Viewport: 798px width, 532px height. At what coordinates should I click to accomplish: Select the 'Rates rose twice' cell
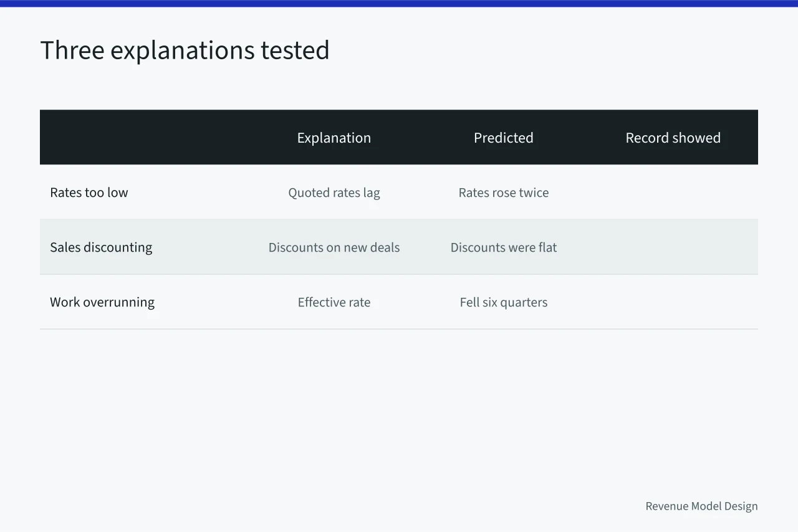(504, 192)
